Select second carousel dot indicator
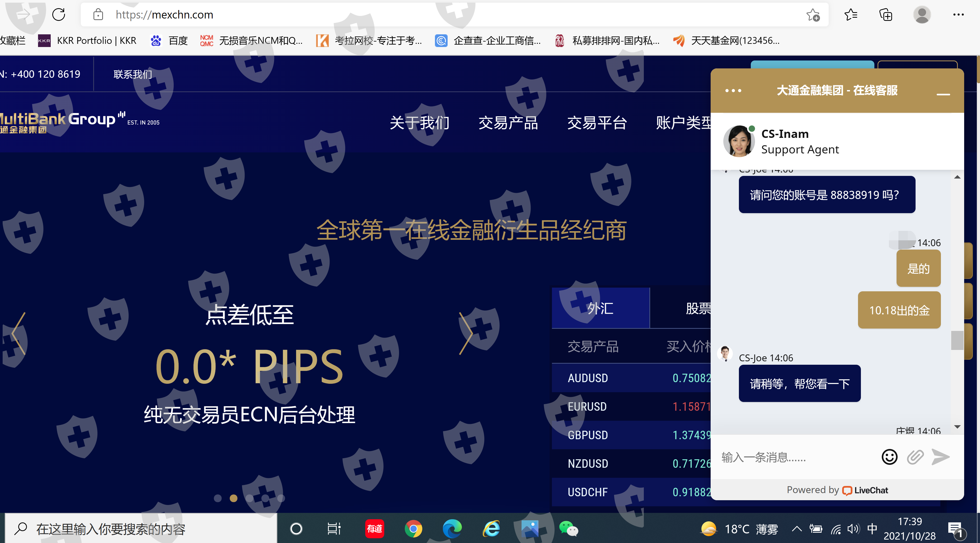 tap(234, 498)
